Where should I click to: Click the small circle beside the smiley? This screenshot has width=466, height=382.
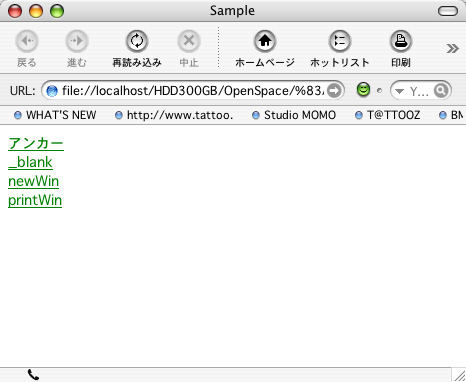(x=379, y=90)
